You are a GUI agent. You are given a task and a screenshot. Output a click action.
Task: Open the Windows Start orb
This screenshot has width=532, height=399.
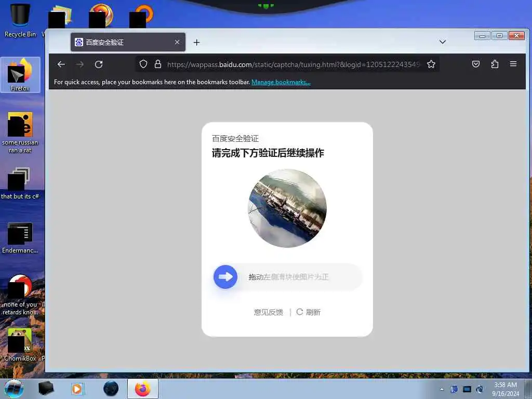tap(14, 389)
